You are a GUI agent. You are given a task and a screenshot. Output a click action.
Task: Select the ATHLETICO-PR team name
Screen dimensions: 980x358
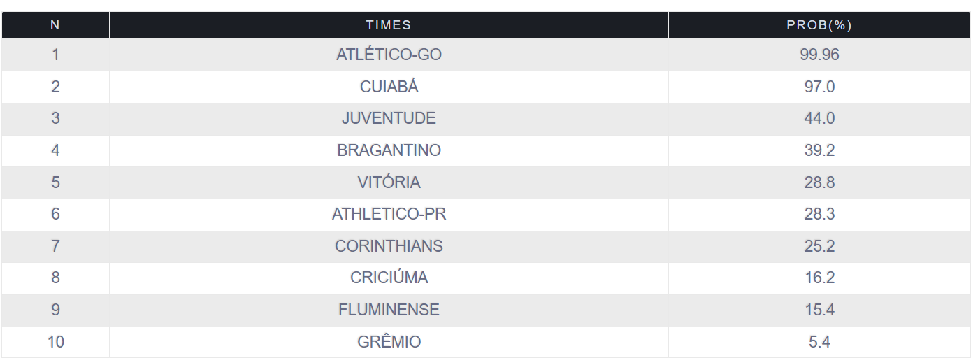tap(389, 214)
